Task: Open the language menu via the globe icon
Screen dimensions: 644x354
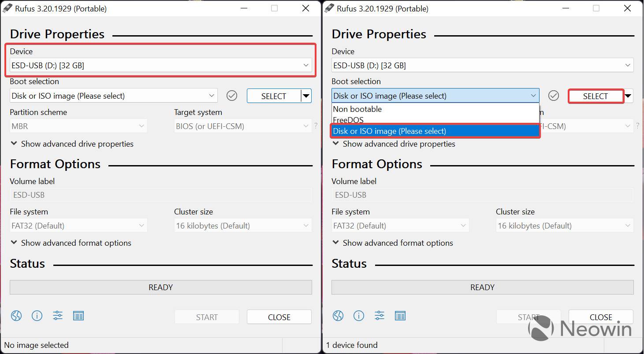Action: pyautogui.click(x=16, y=316)
